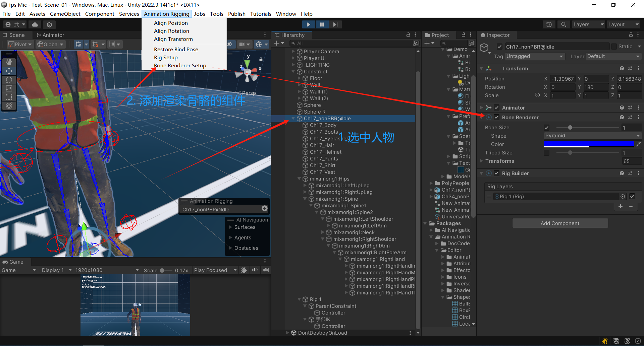This screenshot has width=644, height=346.
Task: Click the Step frame button
Action: (335, 24)
